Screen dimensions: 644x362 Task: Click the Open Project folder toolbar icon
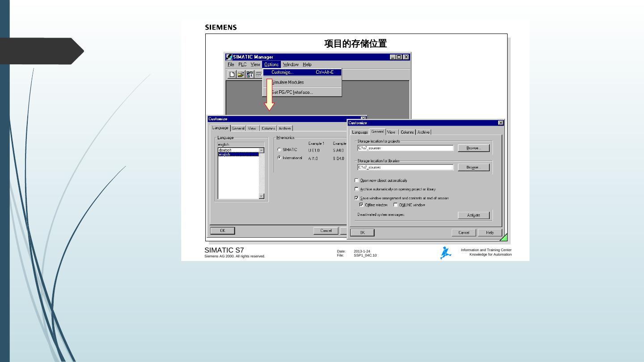coord(241,74)
